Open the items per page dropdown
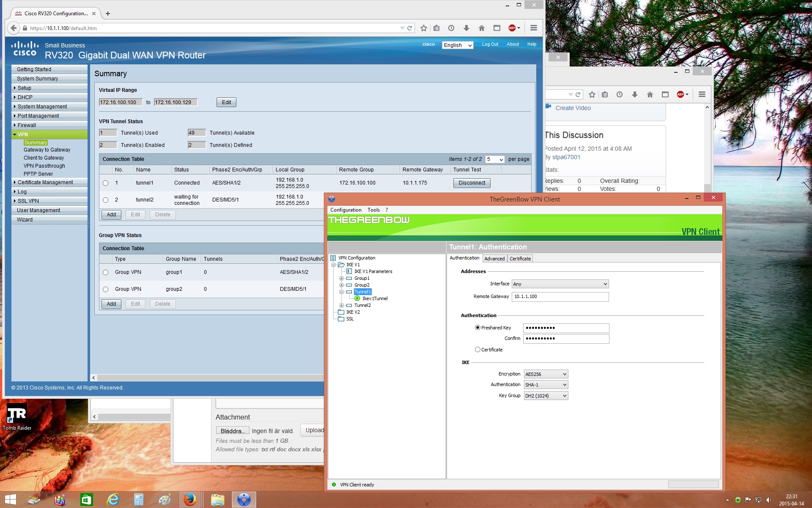The image size is (812, 508). click(495, 159)
